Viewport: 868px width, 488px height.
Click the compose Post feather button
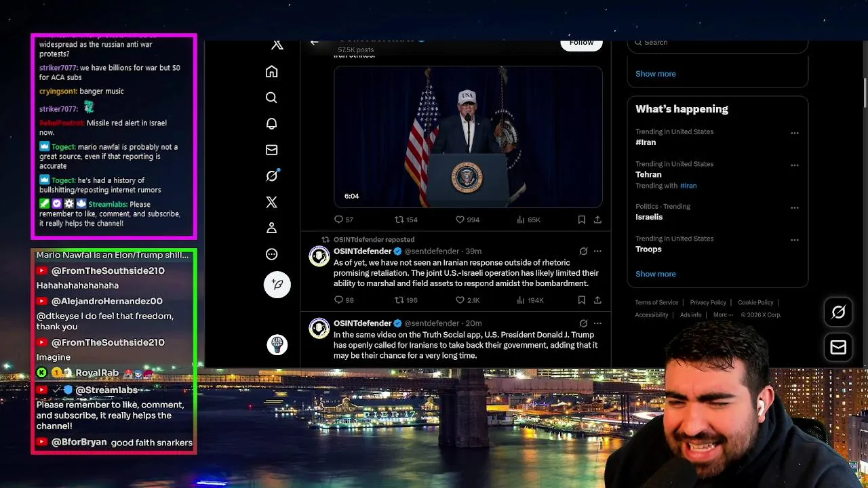coord(277,285)
